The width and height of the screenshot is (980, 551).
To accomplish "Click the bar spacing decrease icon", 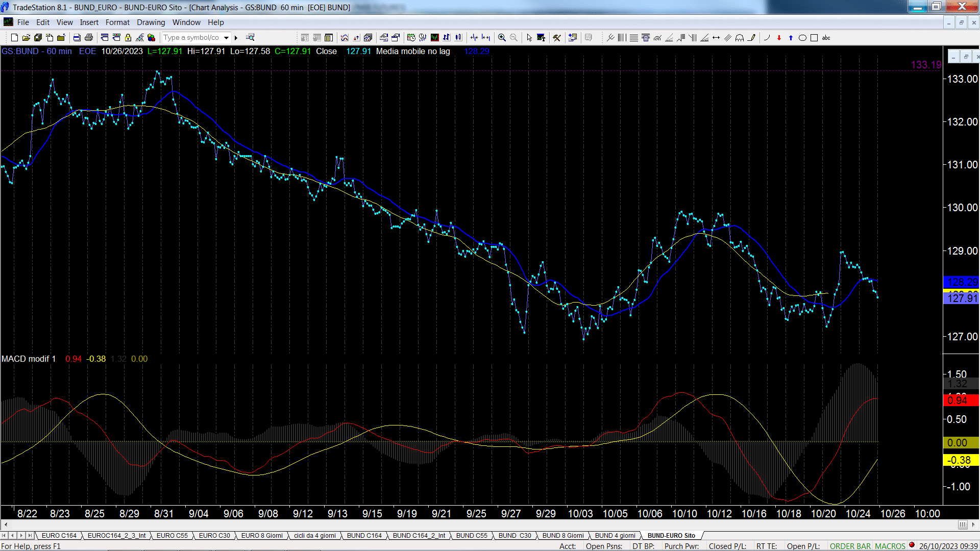I will [x=474, y=38].
